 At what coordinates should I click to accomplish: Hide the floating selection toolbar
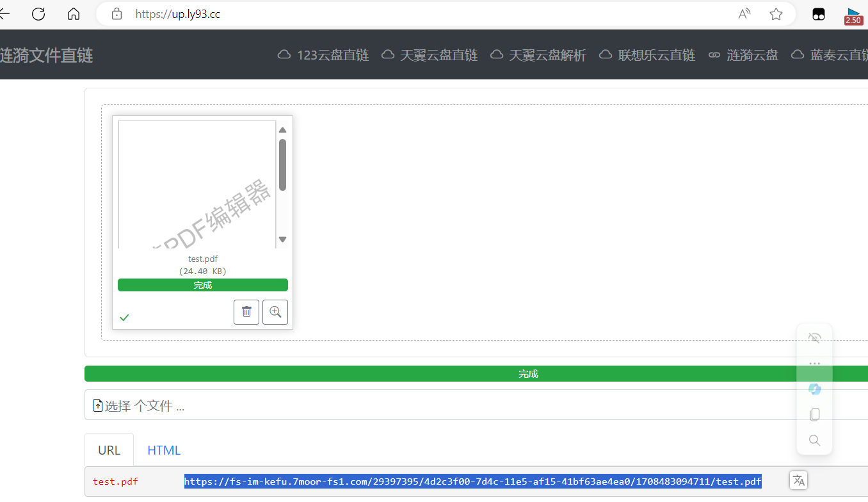coord(814,338)
